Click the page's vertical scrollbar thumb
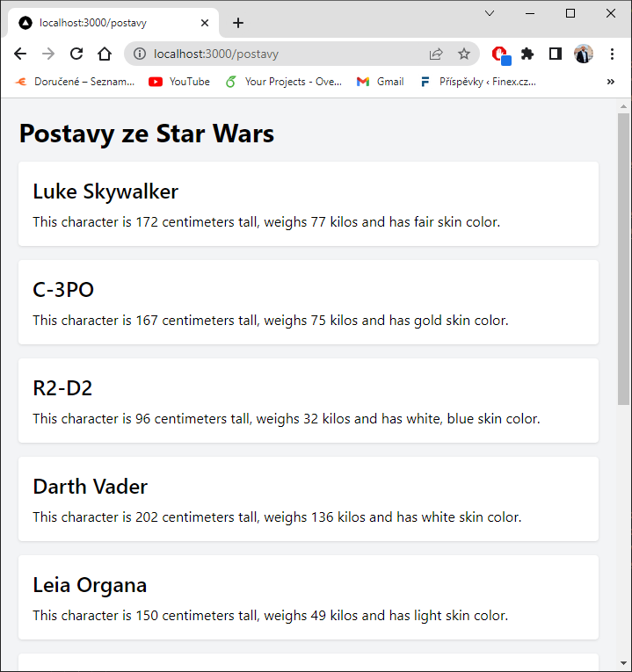This screenshot has height=672, width=632. (x=624, y=255)
